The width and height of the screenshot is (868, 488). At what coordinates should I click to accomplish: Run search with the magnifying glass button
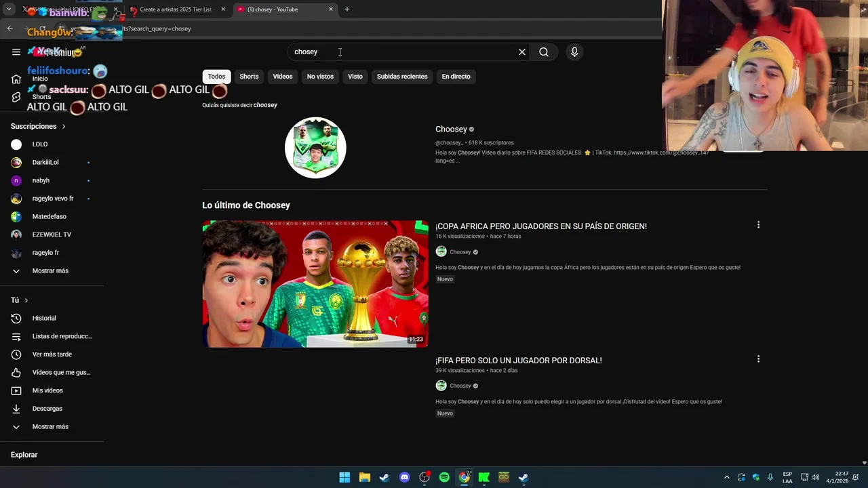pos(544,52)
